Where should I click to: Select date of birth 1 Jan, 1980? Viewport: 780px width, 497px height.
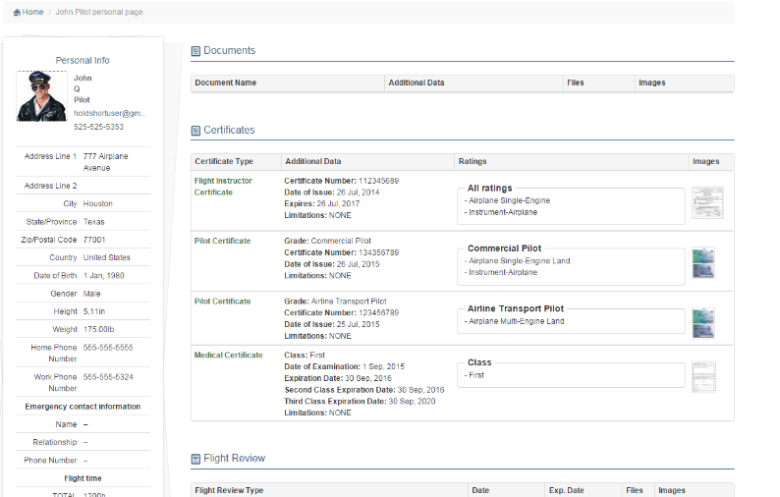click(103, 276)
